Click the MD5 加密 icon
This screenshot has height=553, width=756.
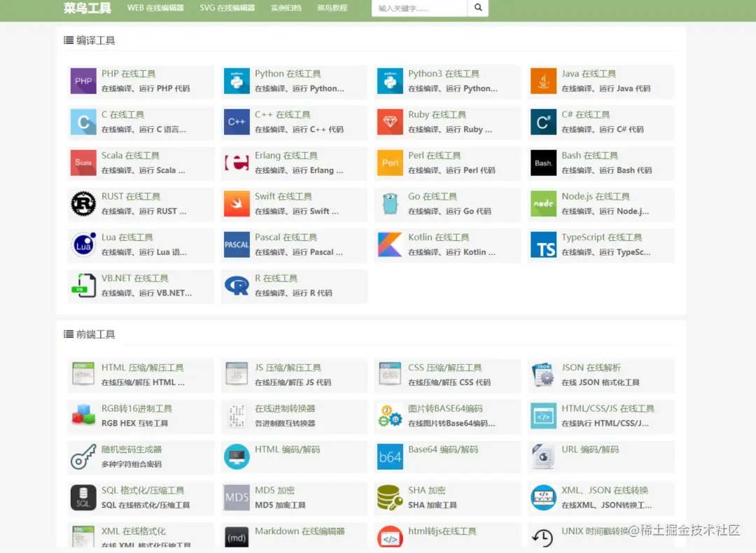tap(237, 498)
